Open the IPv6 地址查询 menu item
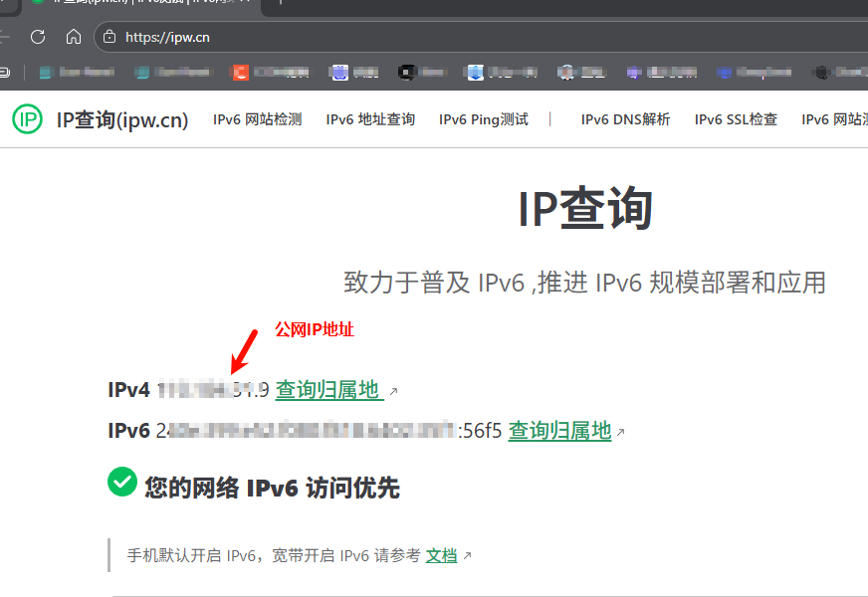 click(370, 119)
